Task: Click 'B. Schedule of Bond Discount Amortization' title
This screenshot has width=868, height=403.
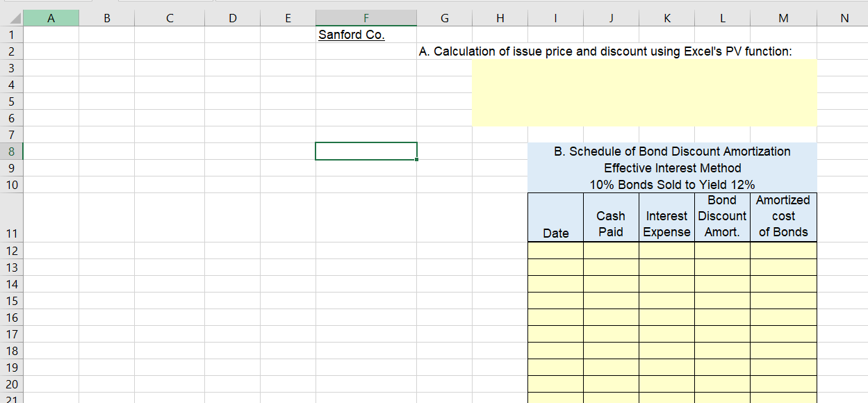Action: [672, 151]
